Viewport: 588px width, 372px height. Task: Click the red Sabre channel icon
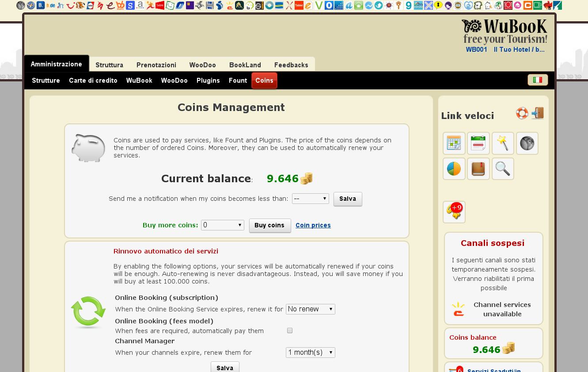point(160,5)
